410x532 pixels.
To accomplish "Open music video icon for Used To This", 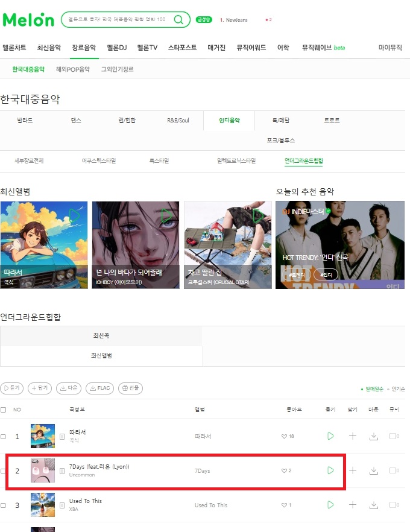I will pyautogui.click(x=394, y=505).
